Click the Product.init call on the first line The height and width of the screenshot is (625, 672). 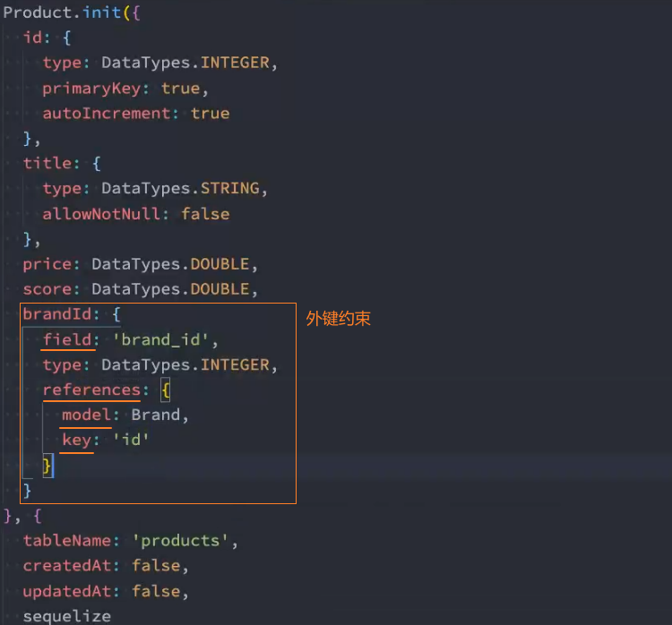click(x=67, y=13)
